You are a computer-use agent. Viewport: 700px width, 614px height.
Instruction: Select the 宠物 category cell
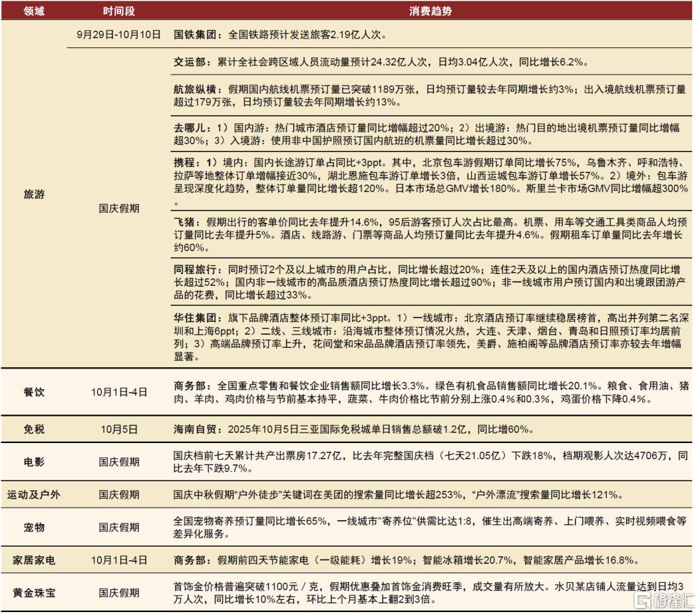pyautogui.click(x=34, y=527)
